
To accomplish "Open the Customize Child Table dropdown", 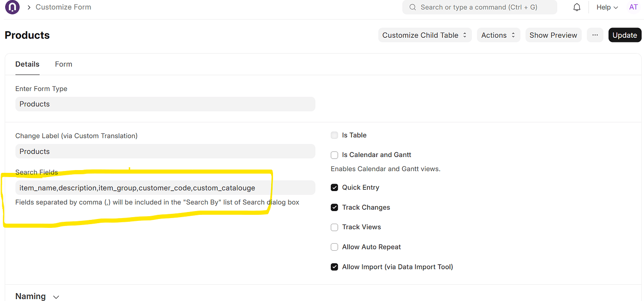I will tap(424, 35).
